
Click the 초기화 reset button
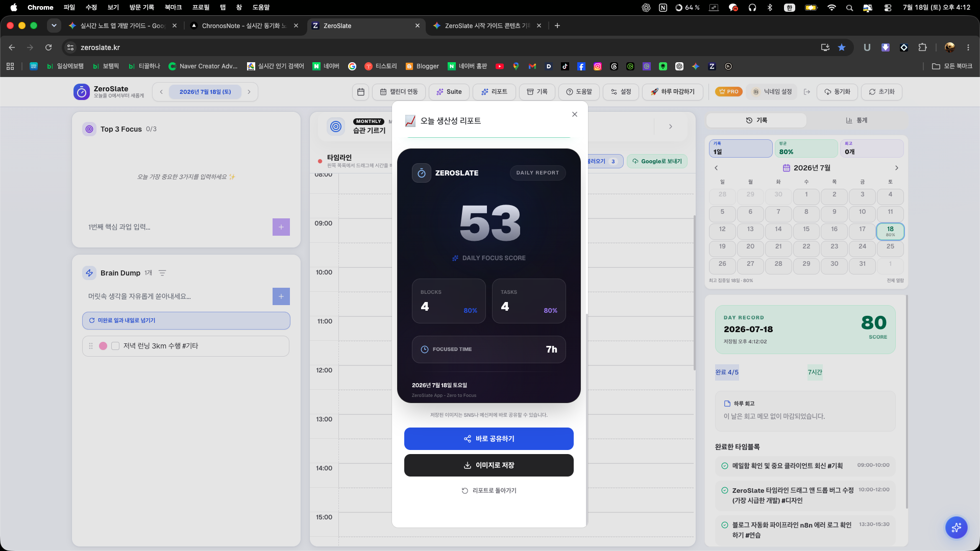pos(881,92)
